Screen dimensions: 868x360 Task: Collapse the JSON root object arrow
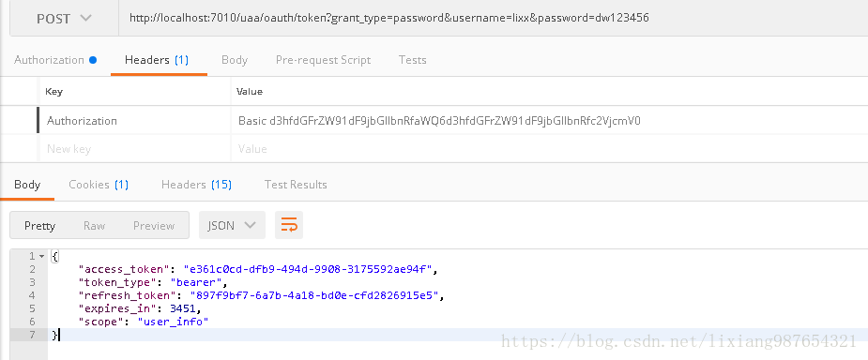point(42,256)
